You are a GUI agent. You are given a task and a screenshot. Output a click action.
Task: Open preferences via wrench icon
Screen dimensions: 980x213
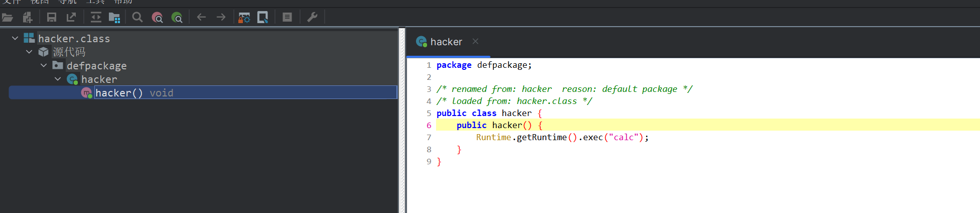point(312,18)
